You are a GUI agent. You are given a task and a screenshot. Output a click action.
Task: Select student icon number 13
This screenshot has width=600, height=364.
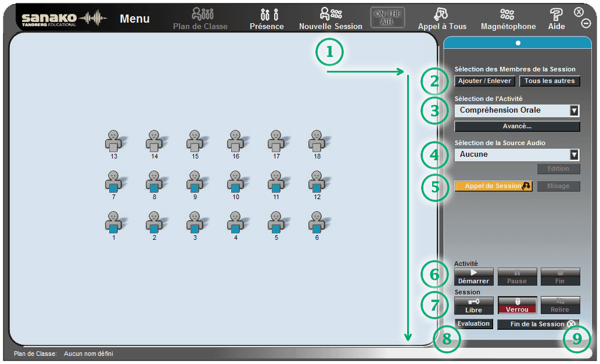click(x=113, y=142)
